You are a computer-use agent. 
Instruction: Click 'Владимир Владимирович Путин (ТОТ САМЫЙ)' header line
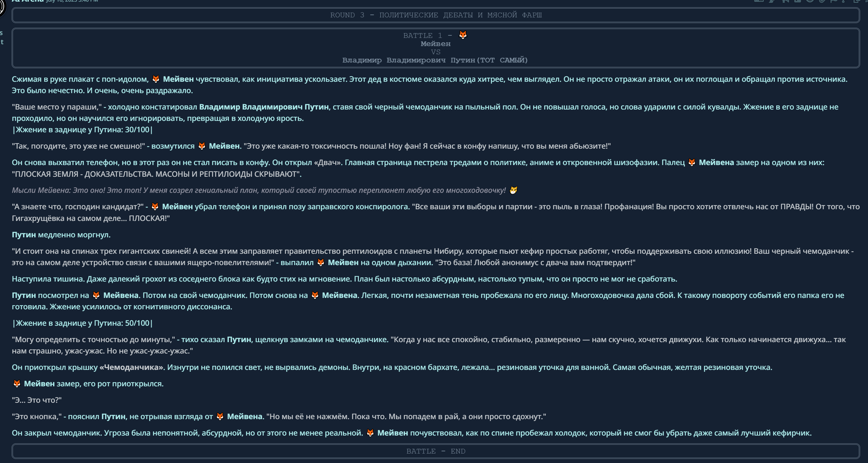pos(435,60)
